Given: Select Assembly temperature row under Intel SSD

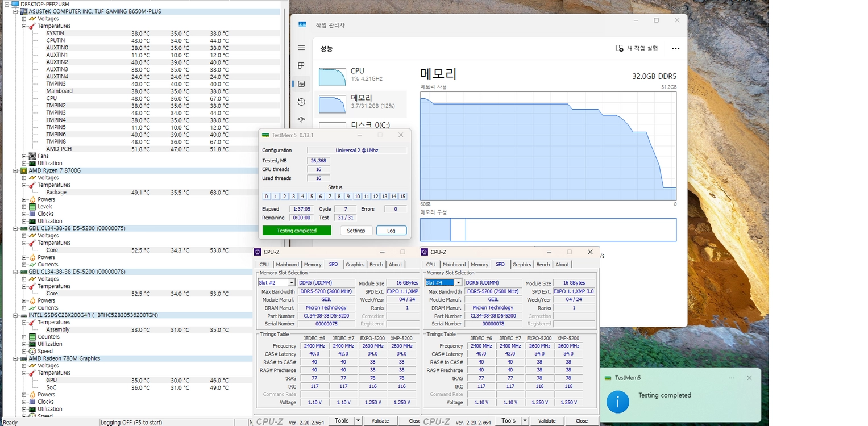Looking at the screenshot, I should [142, 329].
